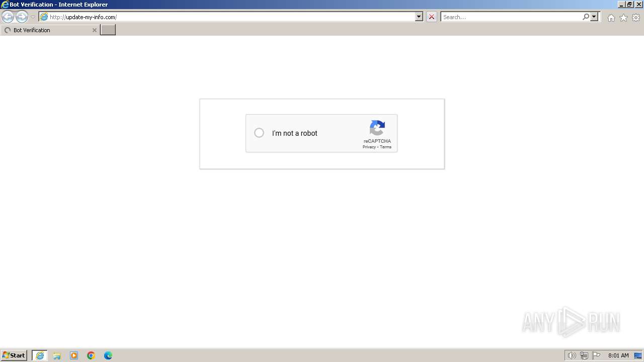Viewport: 644px width, 362px height.
Task: Stop loading the page with the red X
Action: (x=432, y=17)
